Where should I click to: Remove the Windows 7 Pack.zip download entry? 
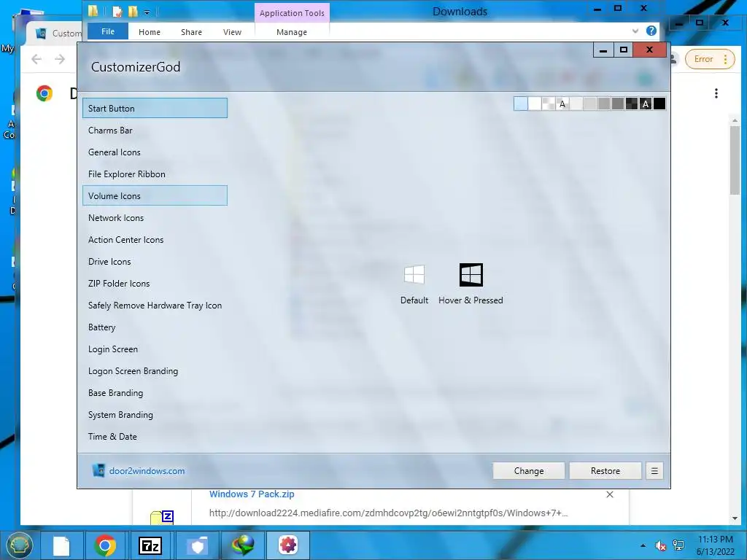point(610,495)
